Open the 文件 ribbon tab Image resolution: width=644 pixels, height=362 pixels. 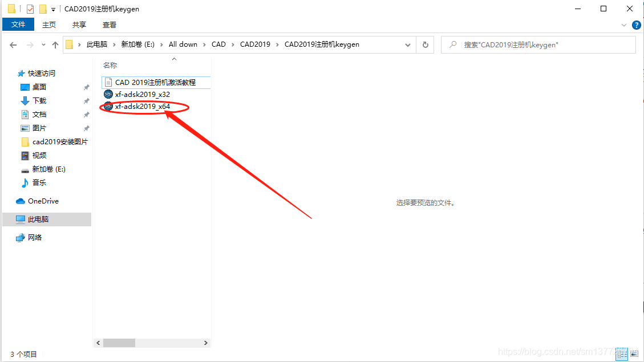point(18,25)
